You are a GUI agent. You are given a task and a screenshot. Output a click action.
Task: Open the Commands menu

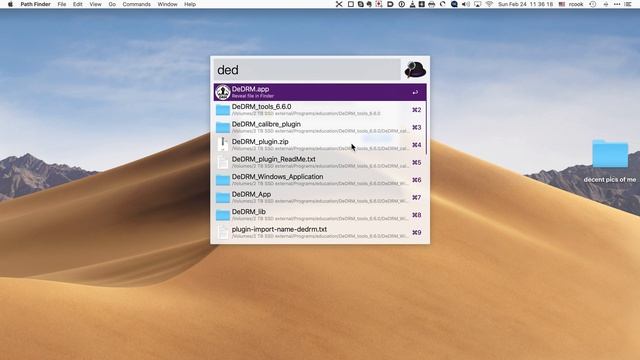tap(136, 4)
